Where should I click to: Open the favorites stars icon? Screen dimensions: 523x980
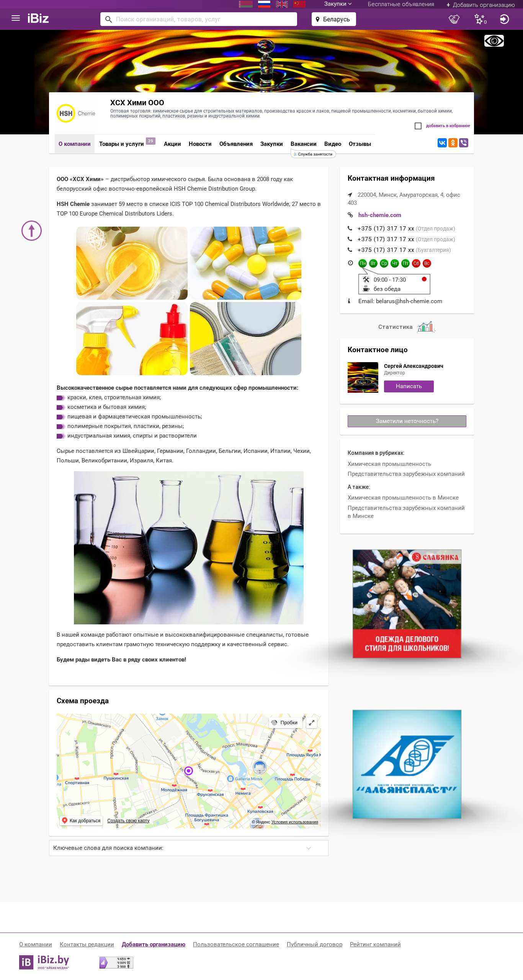point(480,19)
